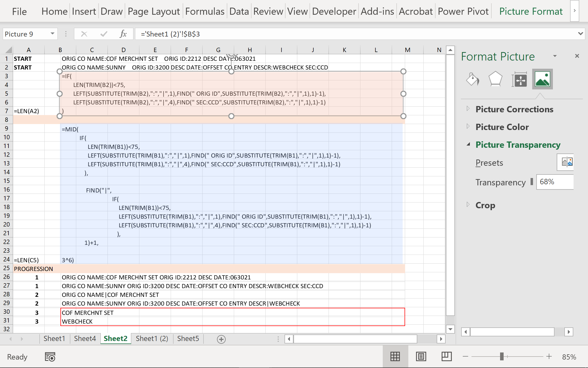
Task: Collapse Picture Transparency section
Action: tap(468, 144)
